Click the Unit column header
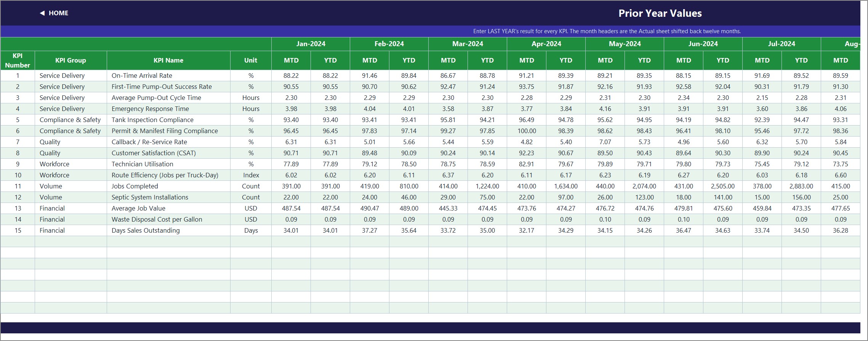The width and height of the screenshot is (868, 341). point(251,60)
